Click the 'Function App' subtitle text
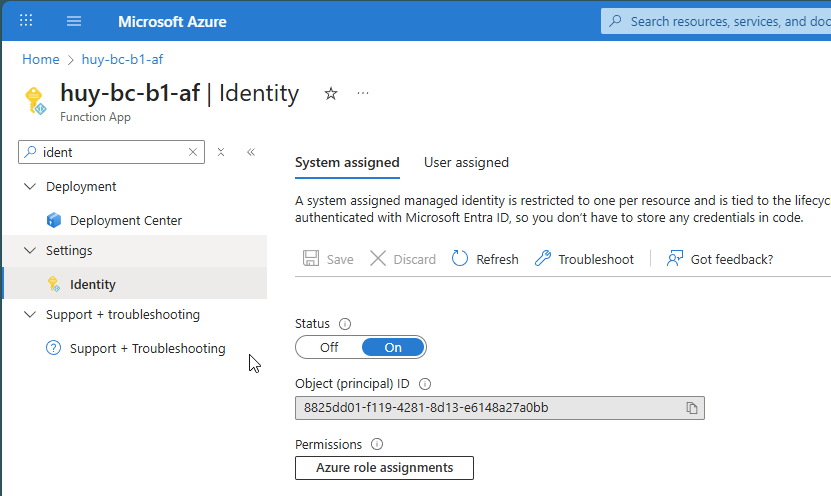This screenshot has width=831, height=496. tap(95, 117)
